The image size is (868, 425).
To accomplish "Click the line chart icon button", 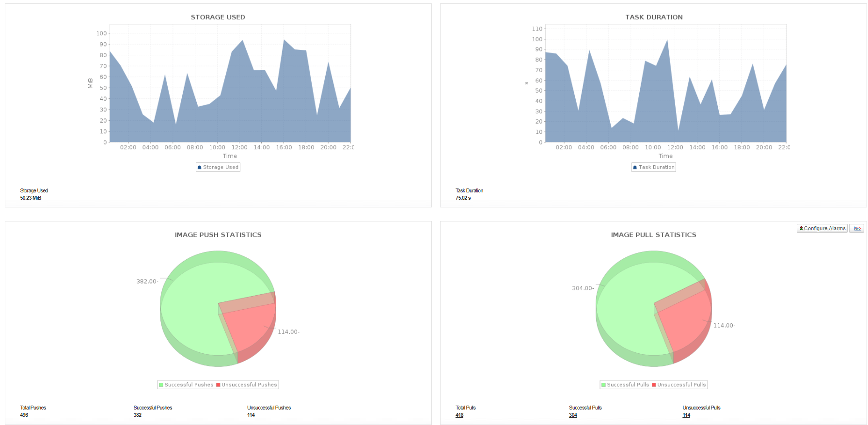I will (x=857, y=228).
